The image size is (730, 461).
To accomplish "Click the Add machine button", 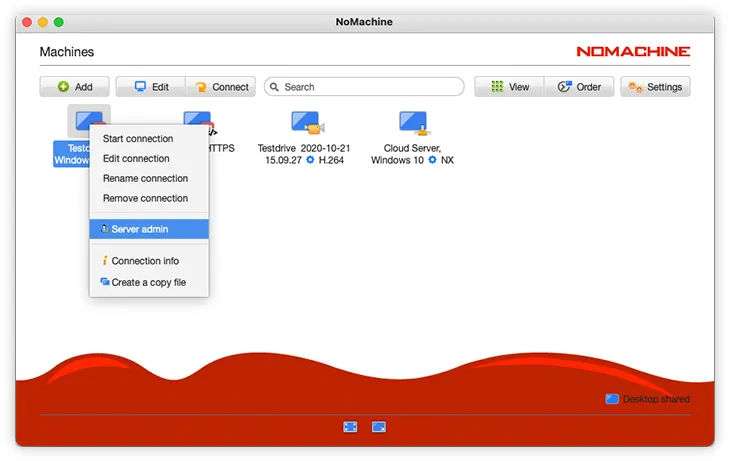I will click(75, 87).
